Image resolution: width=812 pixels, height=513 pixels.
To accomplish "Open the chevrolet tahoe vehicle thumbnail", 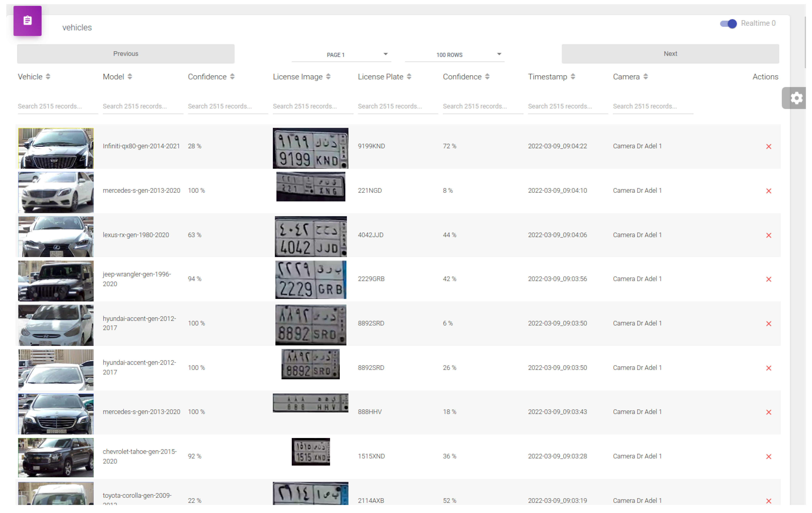I will coord(56,457).
